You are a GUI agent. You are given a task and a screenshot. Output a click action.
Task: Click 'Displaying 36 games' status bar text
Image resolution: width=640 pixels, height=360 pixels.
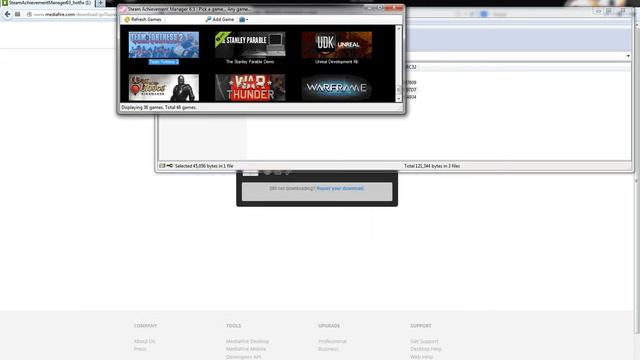(159, 107)
